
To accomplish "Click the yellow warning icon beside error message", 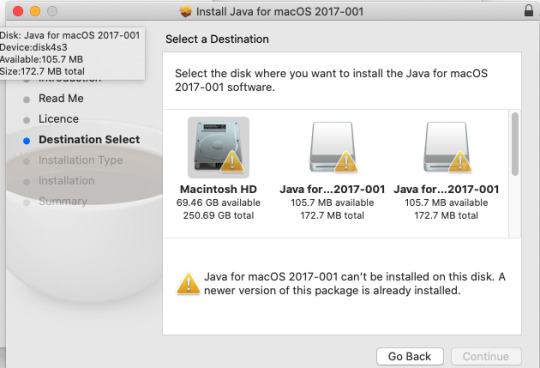I will coord(188,284).
